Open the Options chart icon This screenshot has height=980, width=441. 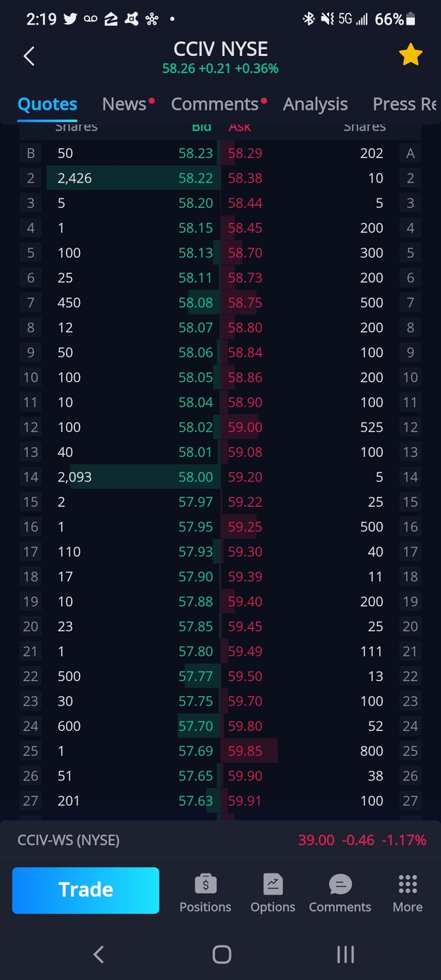pyautogui.click(x=272, y=884)
